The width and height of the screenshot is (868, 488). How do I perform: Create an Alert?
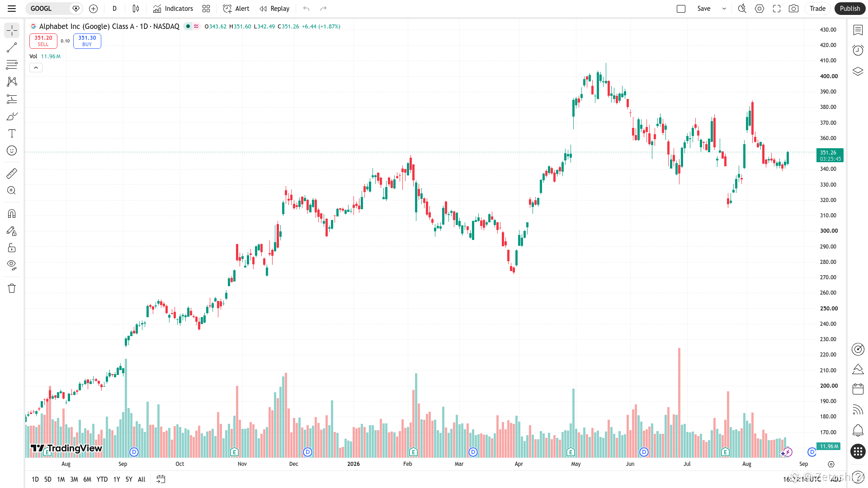236,9
